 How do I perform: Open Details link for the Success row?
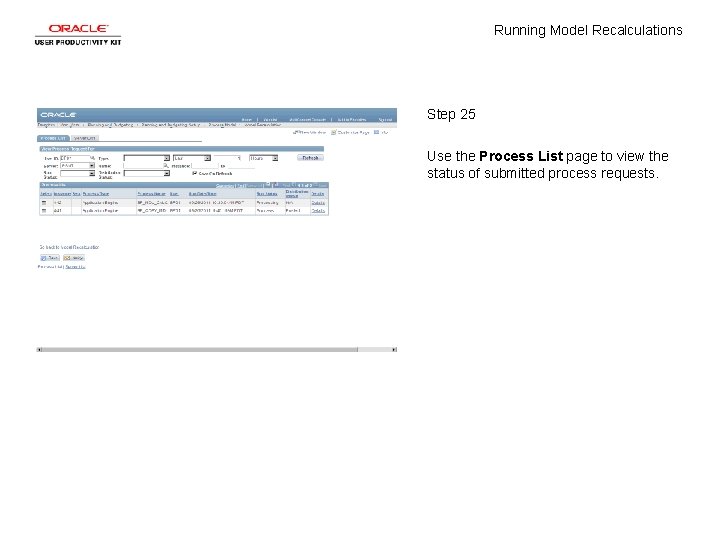tap(318, 211)
